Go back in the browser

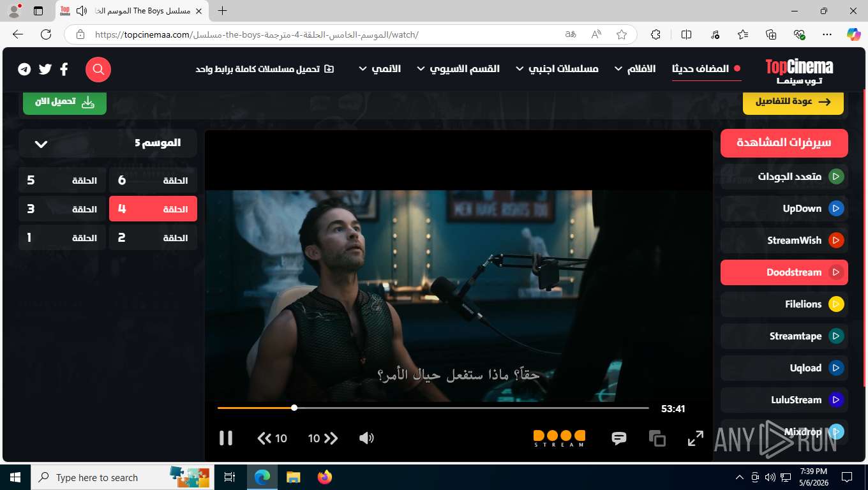tap(18, 34)
